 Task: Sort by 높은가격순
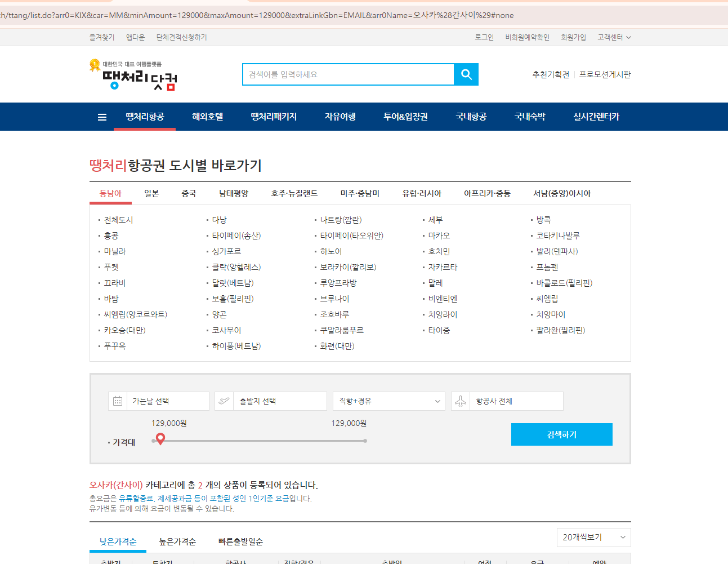tap(177, 541)
